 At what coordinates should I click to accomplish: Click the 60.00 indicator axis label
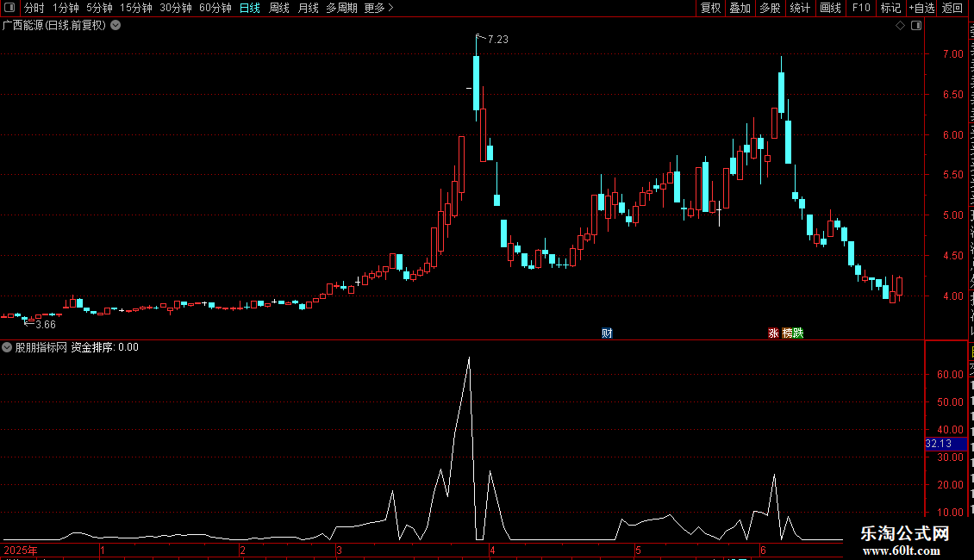point(950,375)
